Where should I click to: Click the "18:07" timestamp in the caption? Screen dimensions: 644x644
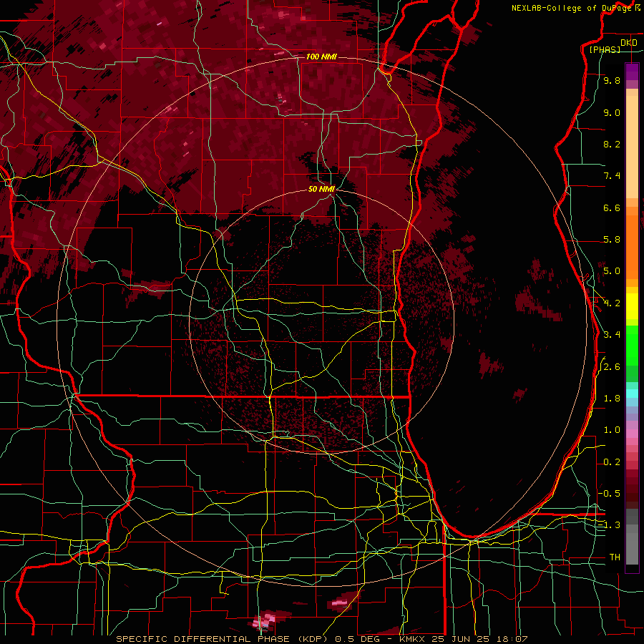(x=514, y=639)
